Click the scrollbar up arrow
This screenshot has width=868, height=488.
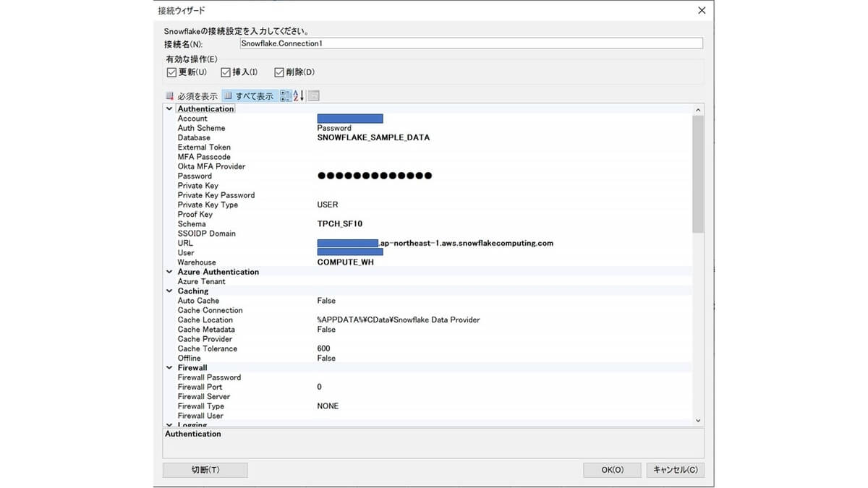[698, 110]
